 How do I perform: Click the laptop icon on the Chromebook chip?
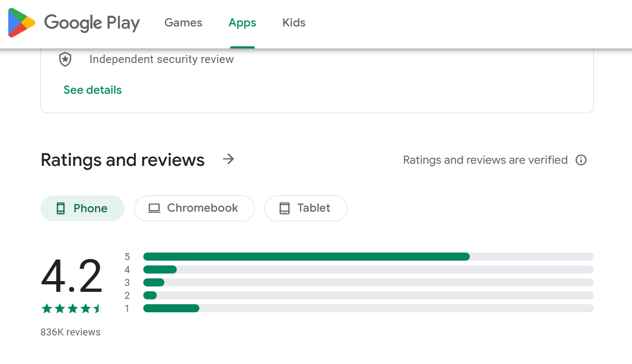coord(153,208)
